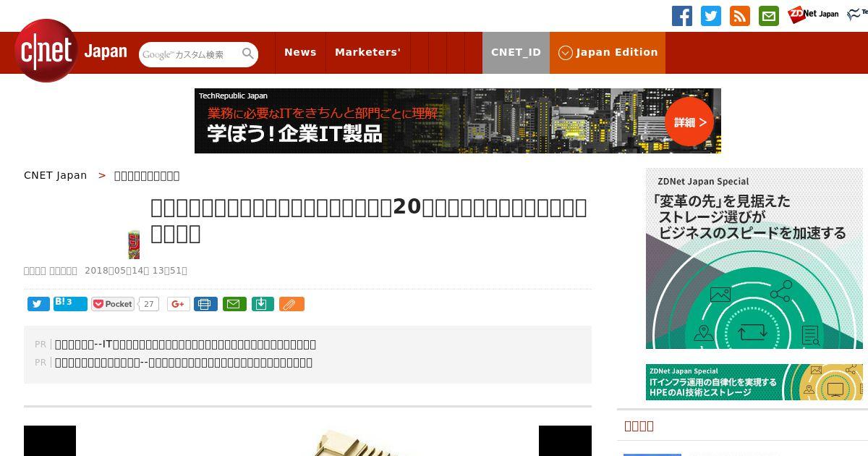Open the second PR link

(x=184, y=362)
